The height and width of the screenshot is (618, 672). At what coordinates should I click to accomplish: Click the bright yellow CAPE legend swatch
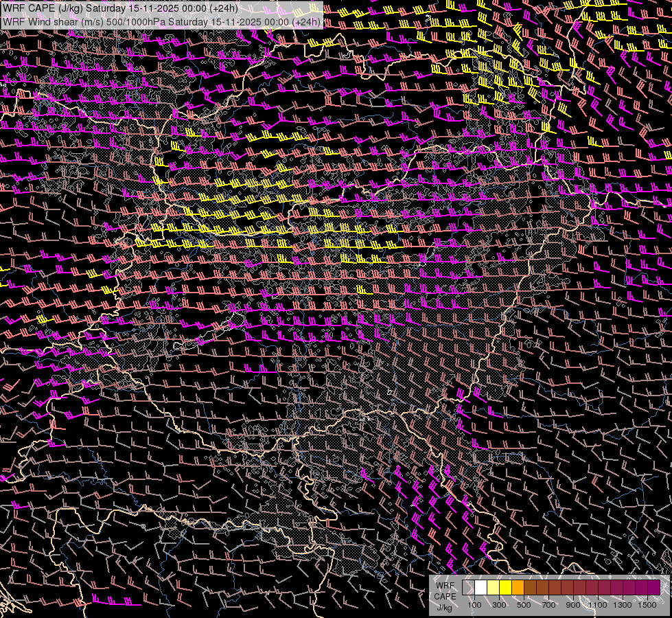point(505,587)
